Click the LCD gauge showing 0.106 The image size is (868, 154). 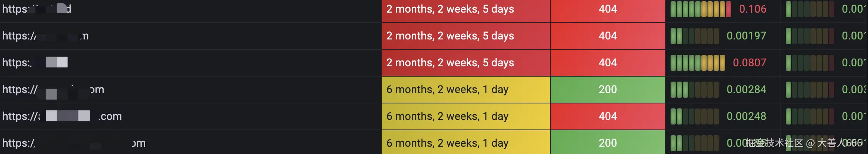(x=701, y=9)
